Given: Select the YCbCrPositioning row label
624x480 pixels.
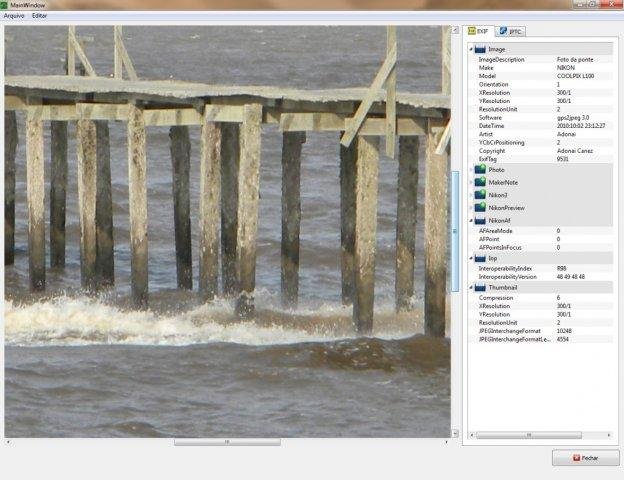Looking at the screenshot, I should click(501, 142).
